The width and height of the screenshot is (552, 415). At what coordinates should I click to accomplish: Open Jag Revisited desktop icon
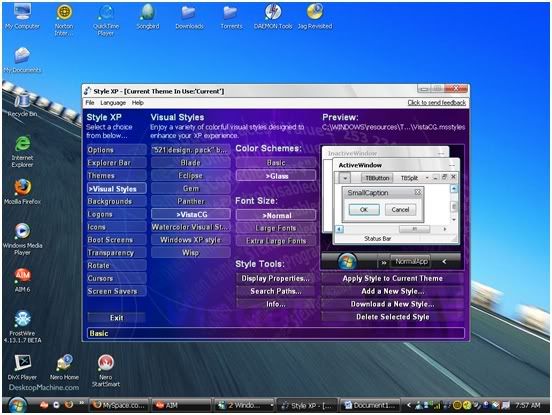315,17
